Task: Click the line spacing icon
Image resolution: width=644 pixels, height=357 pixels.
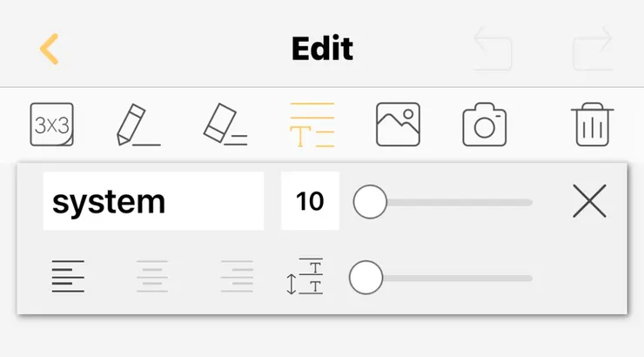Action: pyautogui.click(x=304, y=277)
